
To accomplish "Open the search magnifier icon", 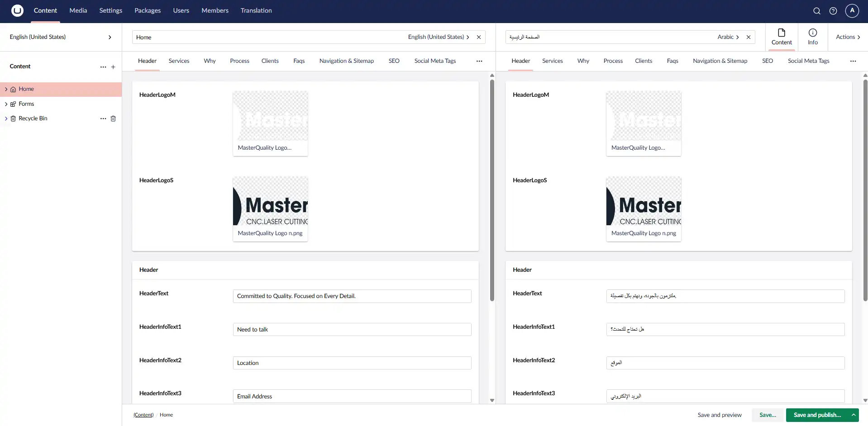I will click(x=816, y=11).
